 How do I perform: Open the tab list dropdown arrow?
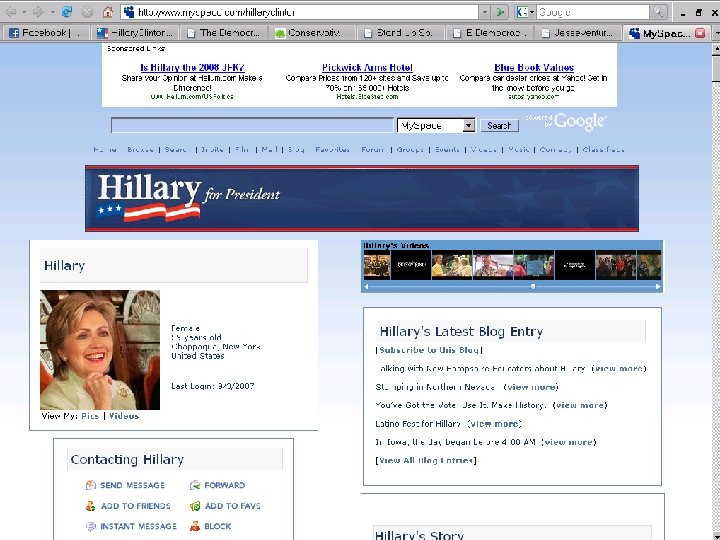pos(715,33)
